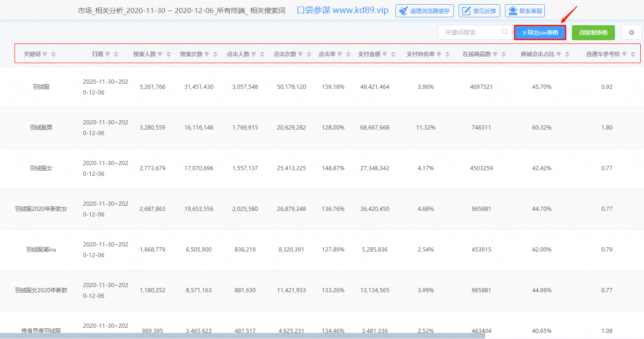Click 联系客服 contact support button
The width and height of the screenshot is (644, 339).
[x=524, y=11]
